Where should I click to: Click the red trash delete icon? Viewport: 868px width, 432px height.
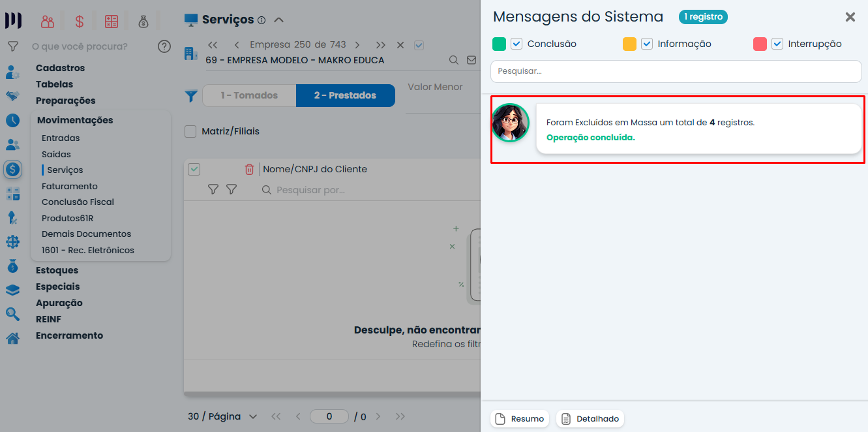pyautogui.click(x=249, y=169)
